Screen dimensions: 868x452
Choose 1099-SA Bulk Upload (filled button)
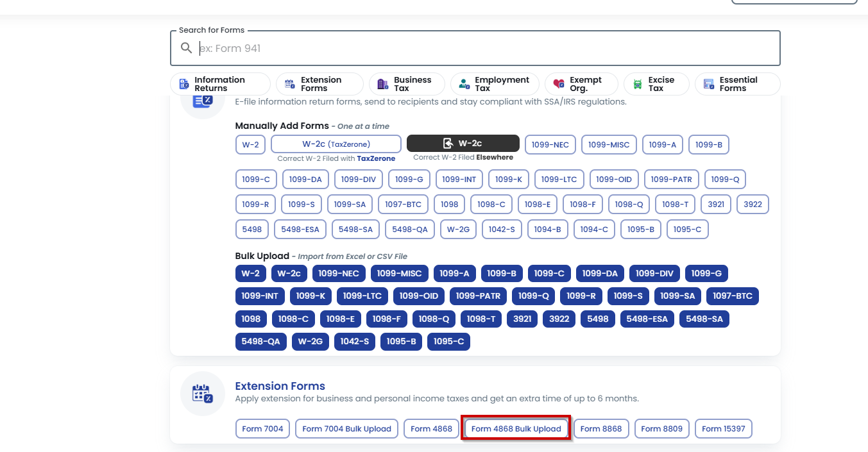tap(678, 296)
